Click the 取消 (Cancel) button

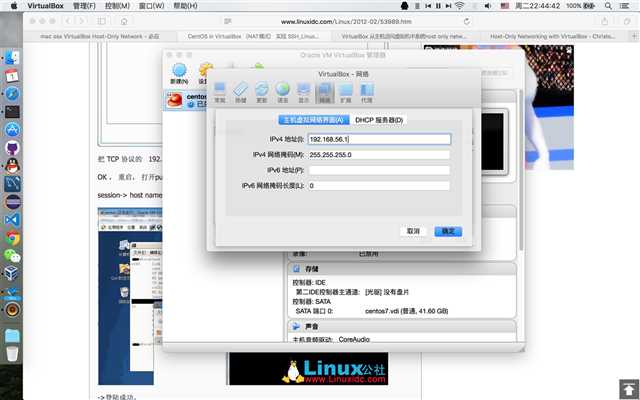413,231
